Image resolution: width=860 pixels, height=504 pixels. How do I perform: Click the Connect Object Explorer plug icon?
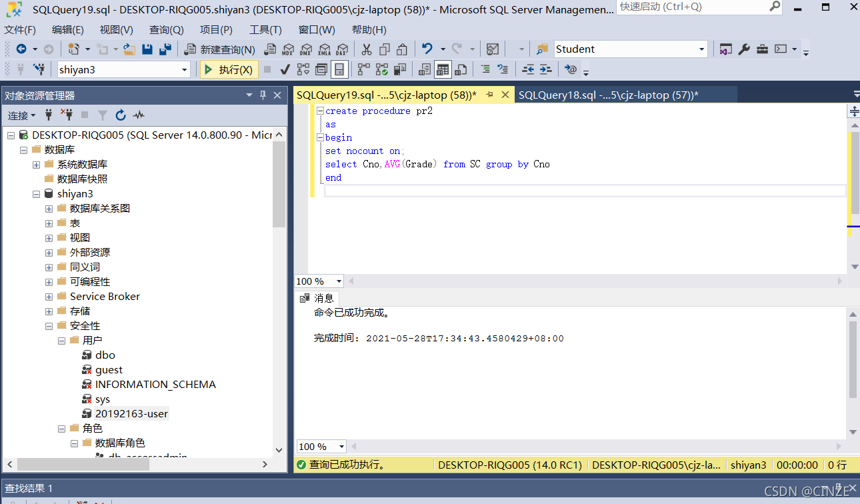(49, 115)
